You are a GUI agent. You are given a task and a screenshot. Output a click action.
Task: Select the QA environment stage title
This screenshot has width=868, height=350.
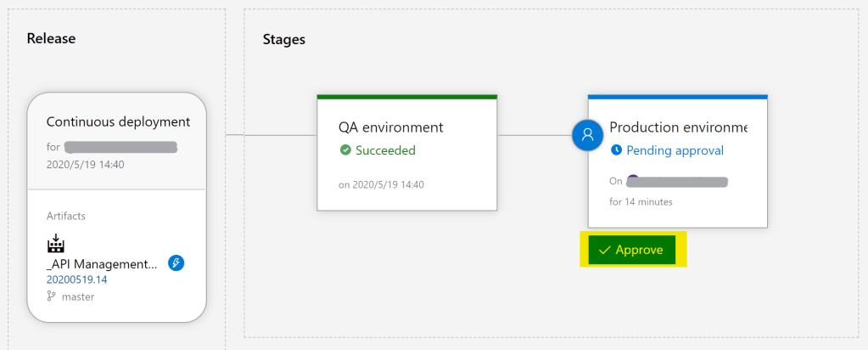[390, 127]
